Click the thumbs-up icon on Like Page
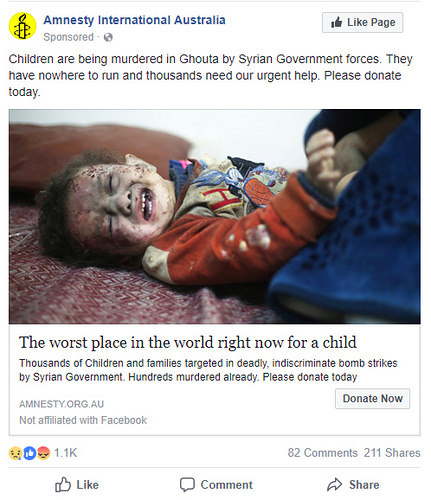 337,22
